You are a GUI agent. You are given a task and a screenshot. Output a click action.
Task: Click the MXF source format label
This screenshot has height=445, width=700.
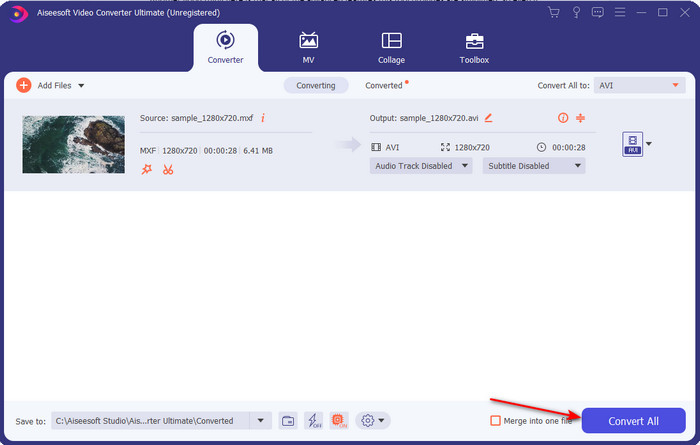pos(148,151)
